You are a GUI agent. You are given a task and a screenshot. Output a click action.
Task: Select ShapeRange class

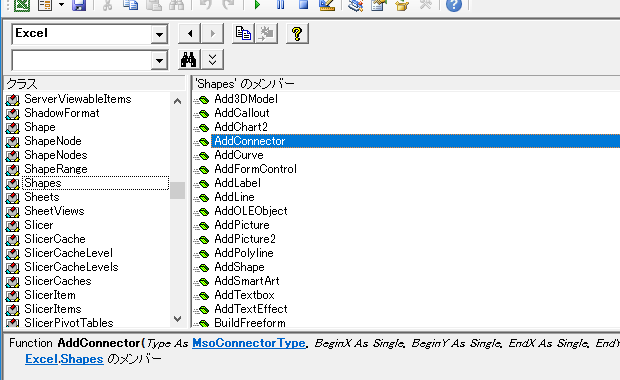pos(56,169)
